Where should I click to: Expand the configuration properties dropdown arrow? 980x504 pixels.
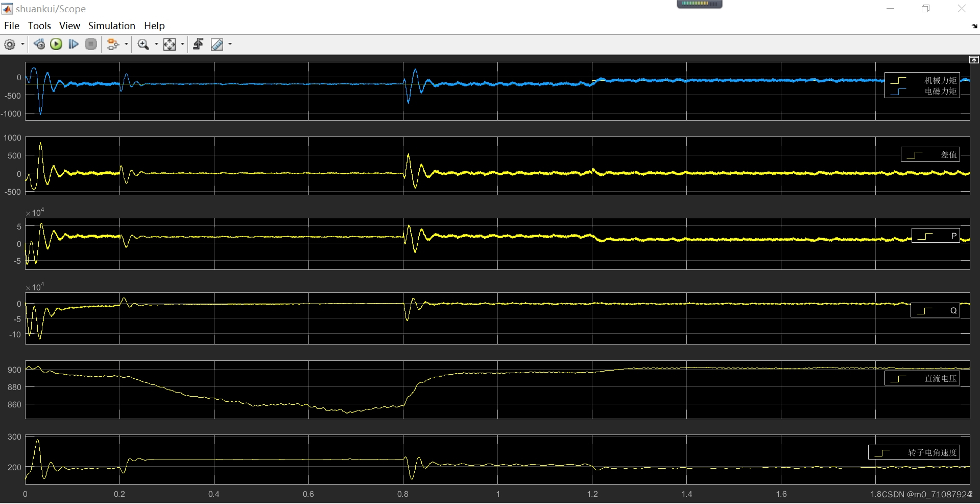(x=22, y=44)
